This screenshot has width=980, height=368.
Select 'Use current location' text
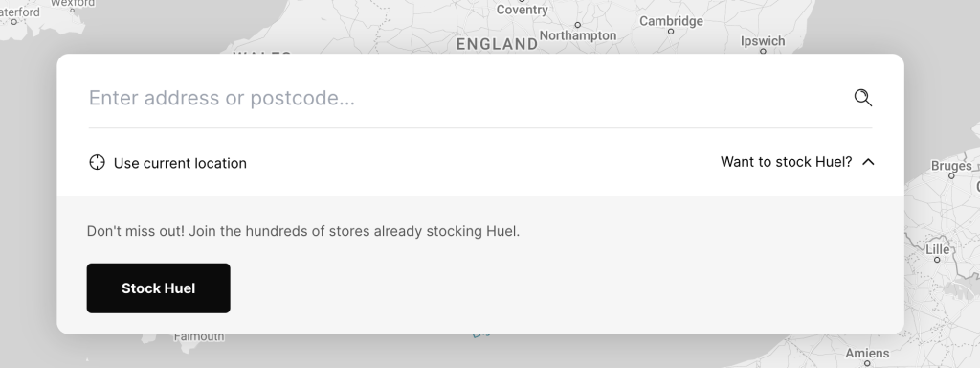click(x=180, y=163)
